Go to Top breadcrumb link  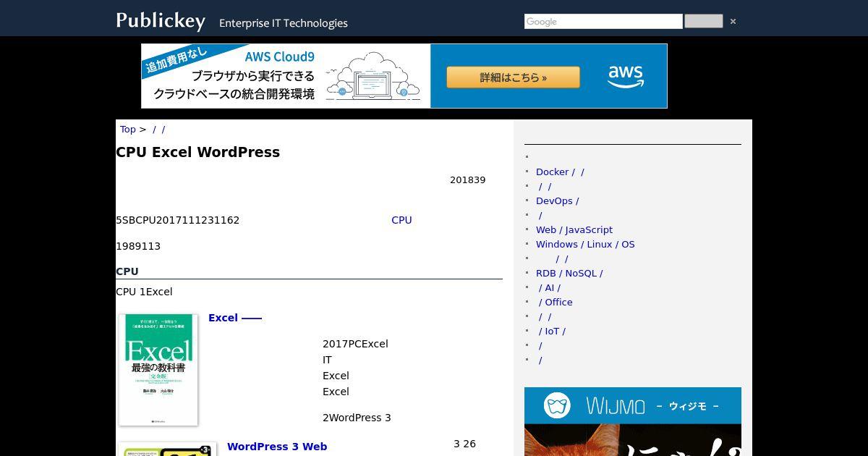128,130
